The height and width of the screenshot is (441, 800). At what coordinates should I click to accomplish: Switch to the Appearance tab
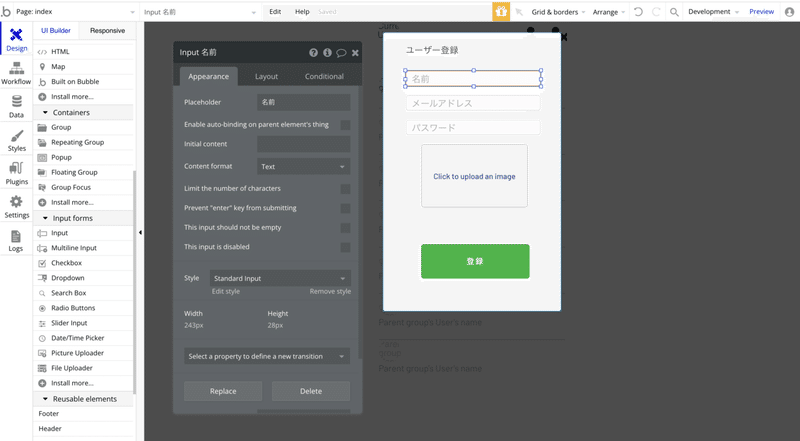click(208, 77)
